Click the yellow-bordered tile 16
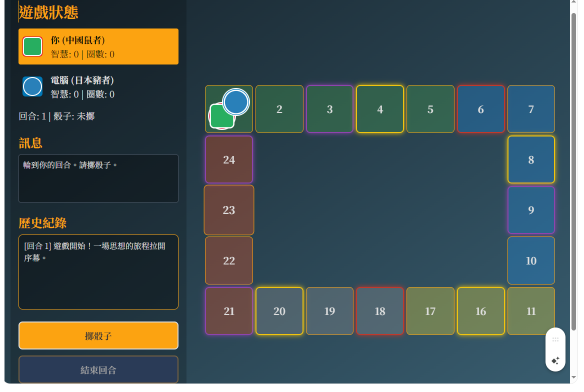Image resolution: width=584 pixels, height=392 pixels. [x=480, y=311]
